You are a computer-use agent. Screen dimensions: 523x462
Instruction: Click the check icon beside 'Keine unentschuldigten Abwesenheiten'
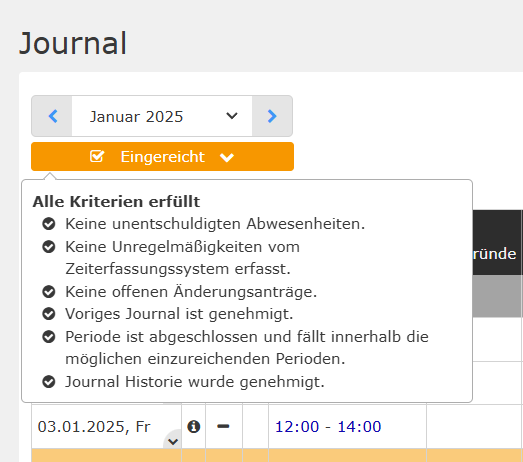click(49, 224)
